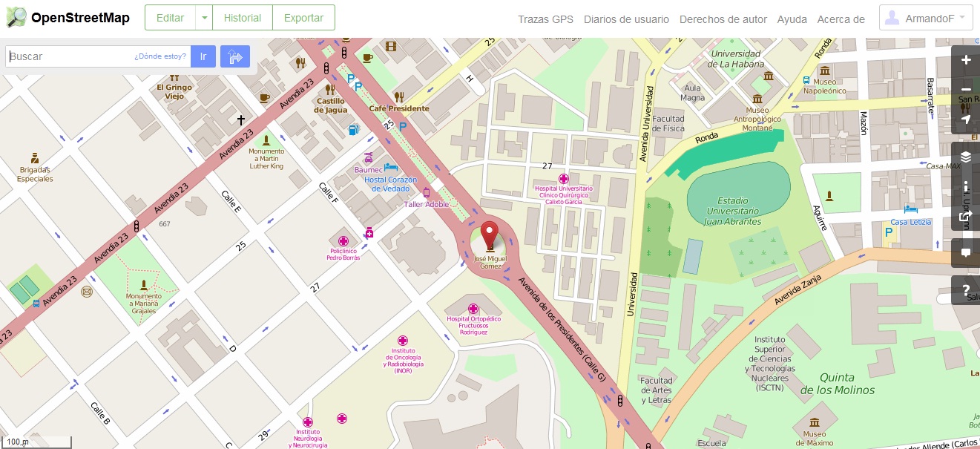Click the El Gringo Viejo restaurant icon
The width and height of the screenshot is (980, 449).
click(x=174, y=76)
